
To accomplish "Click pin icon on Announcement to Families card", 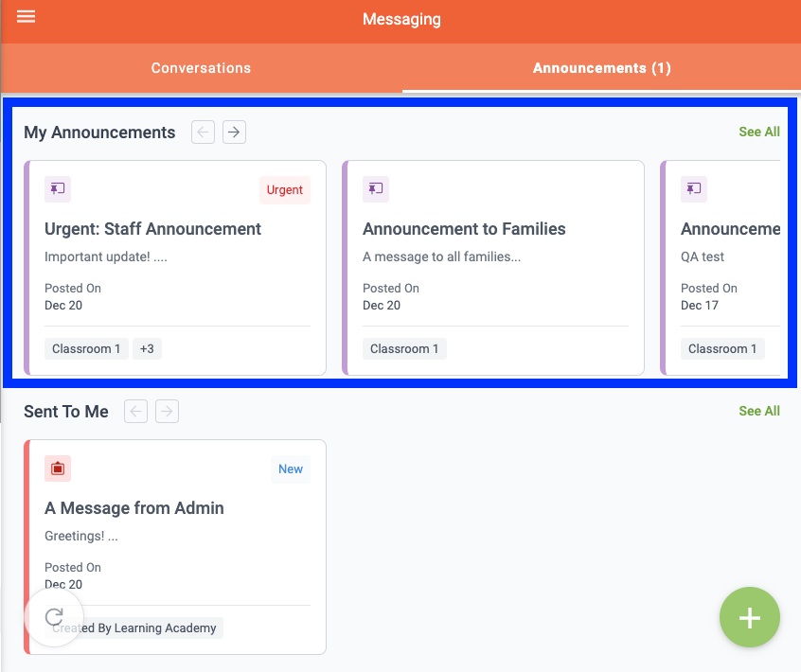I will tap(376, 188).
